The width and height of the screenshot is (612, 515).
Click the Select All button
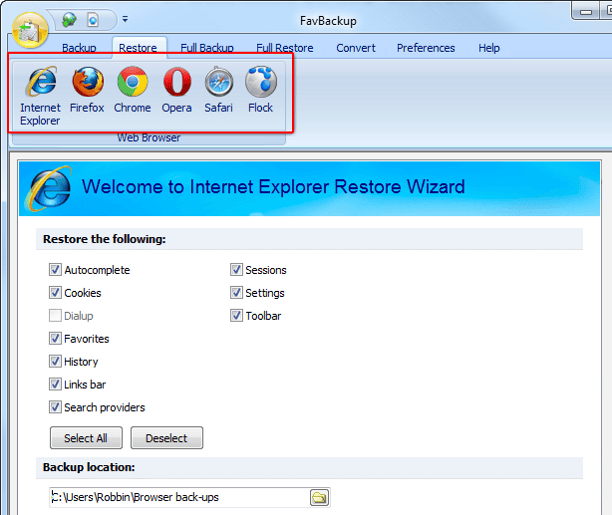(86, 438)
